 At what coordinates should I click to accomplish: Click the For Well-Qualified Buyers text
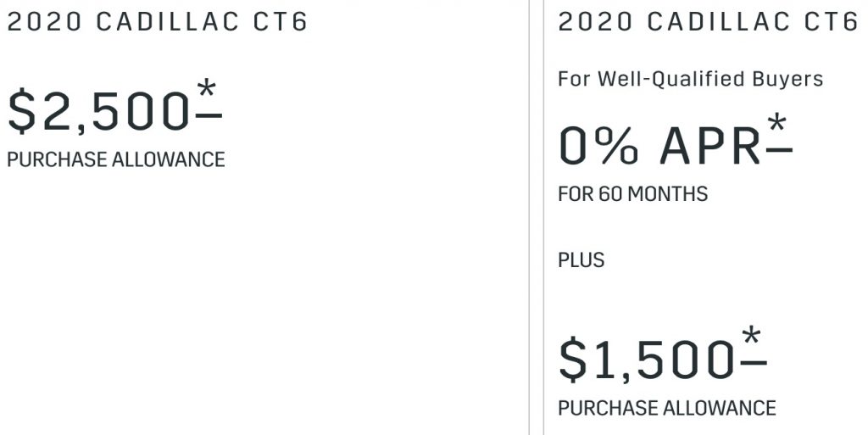(x=690, y=79)
